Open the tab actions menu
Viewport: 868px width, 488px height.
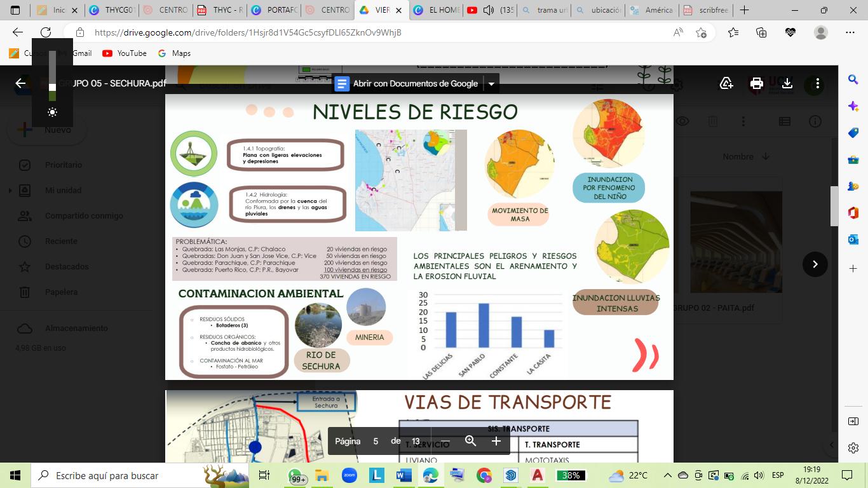[15, 10]
